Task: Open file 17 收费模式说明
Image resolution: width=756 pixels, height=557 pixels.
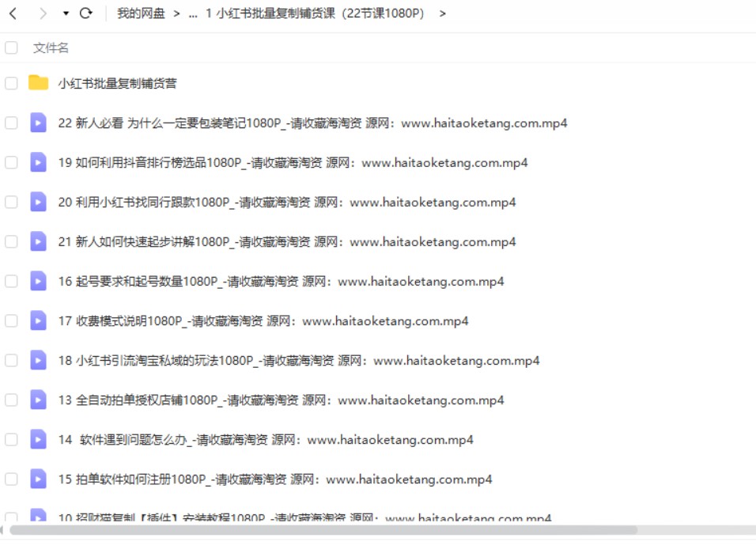Action: click(x=263, y=320)
